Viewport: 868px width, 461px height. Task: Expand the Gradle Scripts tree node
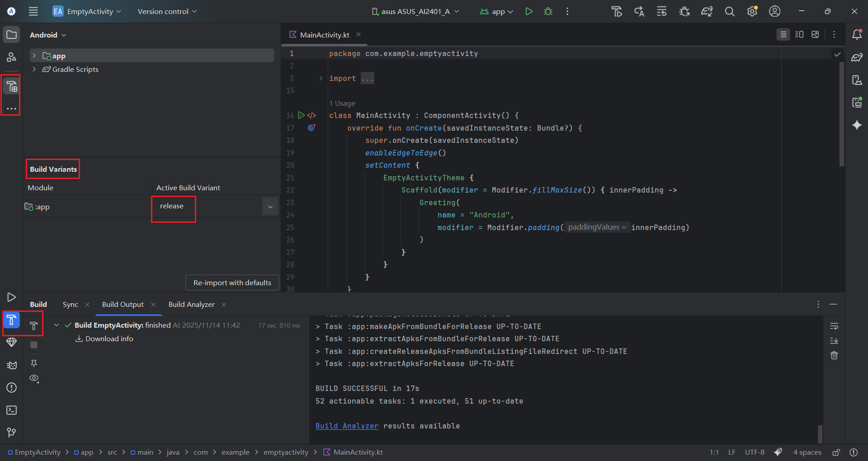tap(34, 69)
